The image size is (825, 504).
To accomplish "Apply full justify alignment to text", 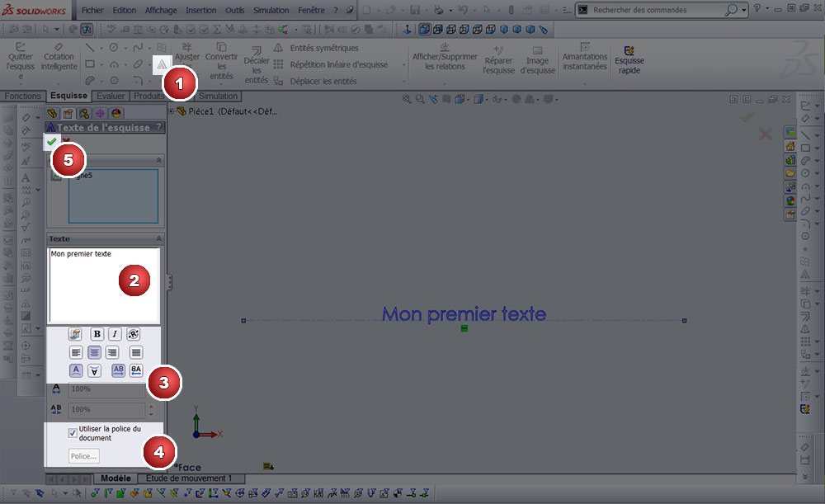I will pyautogui.click(x=136, y=352).
